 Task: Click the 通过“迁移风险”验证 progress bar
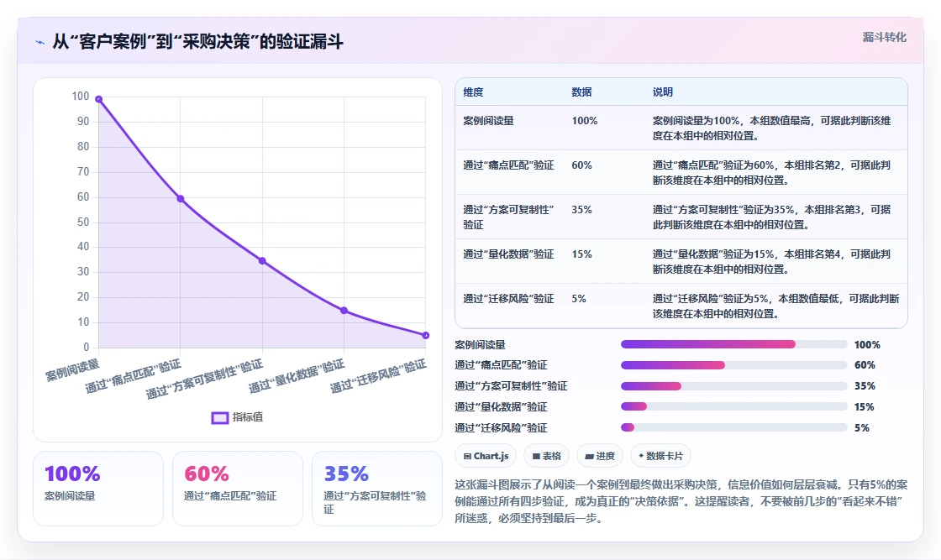tap(734, 427)
